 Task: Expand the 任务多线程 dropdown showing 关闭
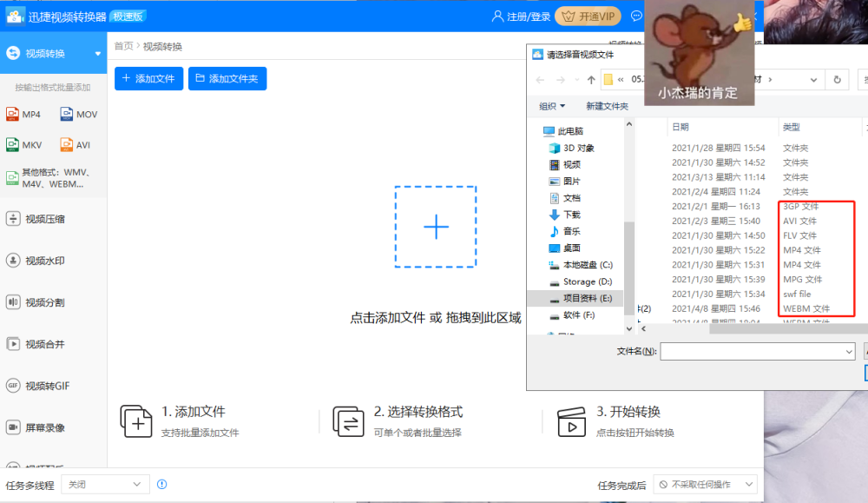(105, 484)
